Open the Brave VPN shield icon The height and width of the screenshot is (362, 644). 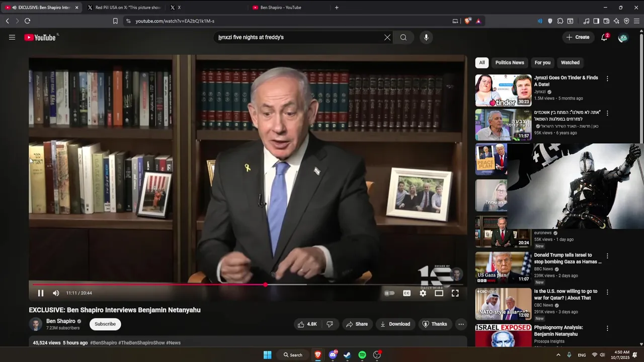click(626, 21)
